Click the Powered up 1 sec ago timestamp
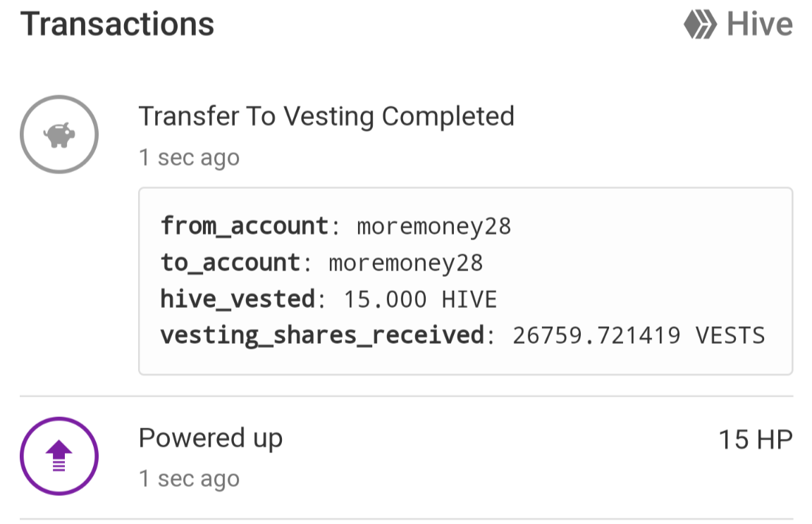812x524 pixels. [x=189, y=479]
